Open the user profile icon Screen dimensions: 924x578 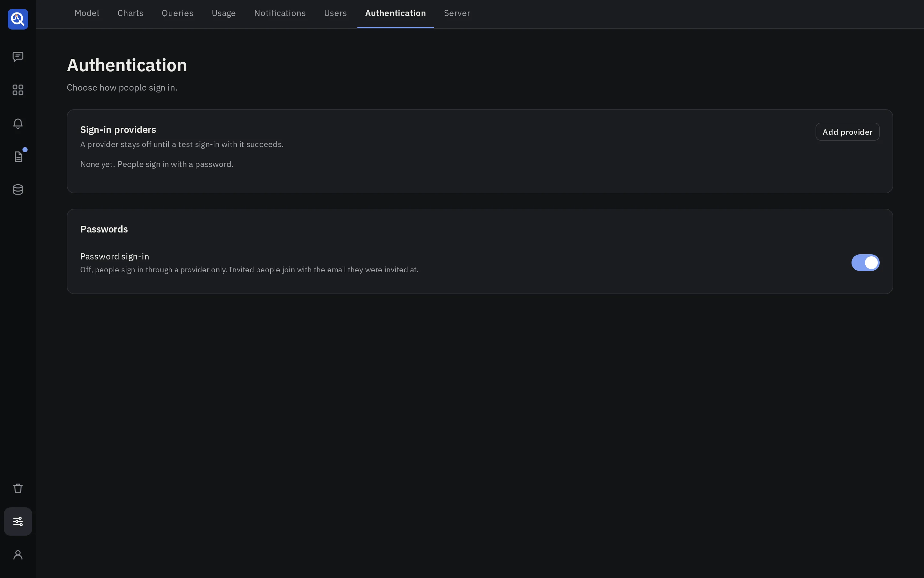pyautogui.click(x=18, y=555)
